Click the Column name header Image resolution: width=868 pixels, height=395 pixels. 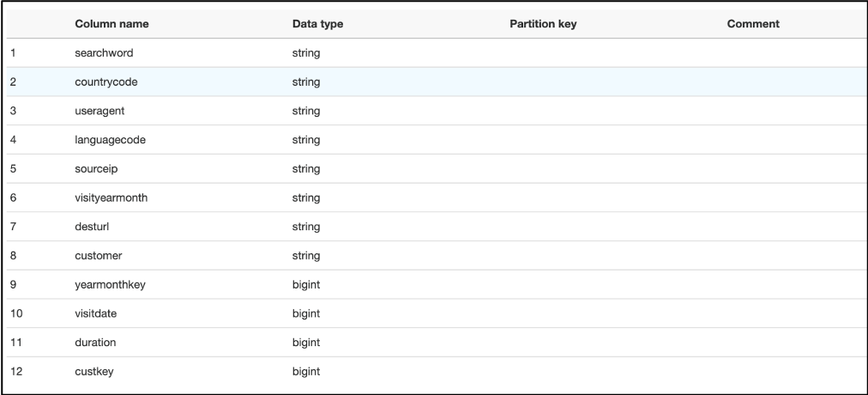(x=112, y=24)
